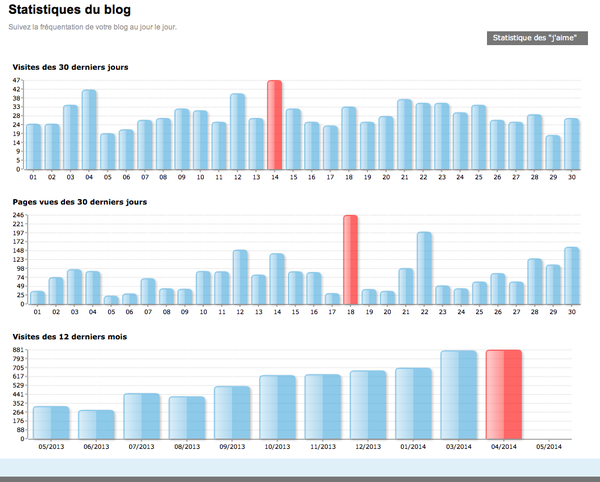Screen dimensions: 600x482
Task: Select the 05/2013 monthly visits bar
Action: (x=51, y=422)
